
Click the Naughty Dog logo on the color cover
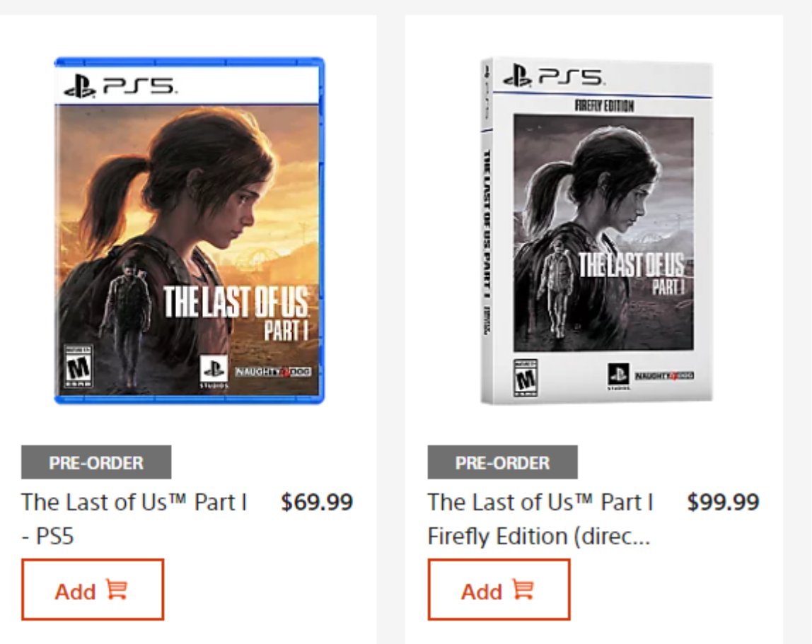point(273,372)
